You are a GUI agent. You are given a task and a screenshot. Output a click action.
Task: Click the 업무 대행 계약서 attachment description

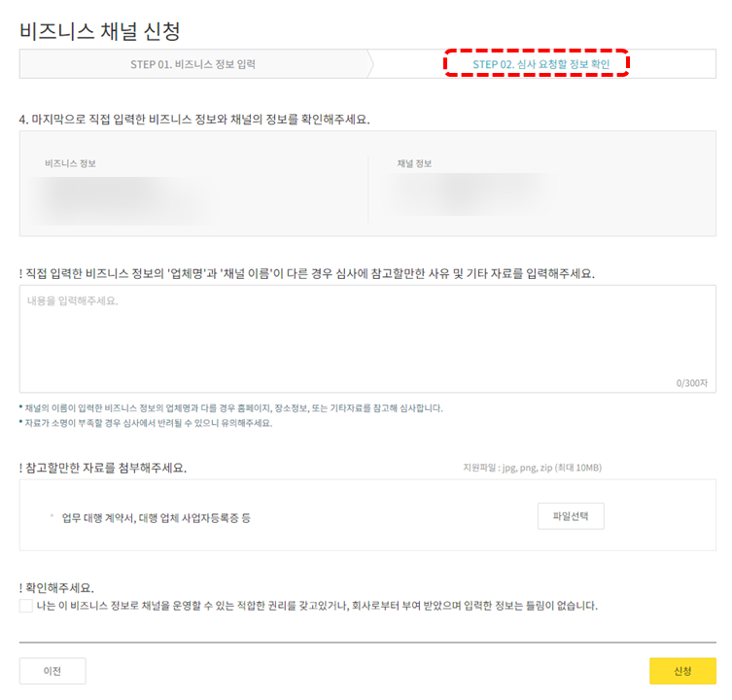point(156,518)
